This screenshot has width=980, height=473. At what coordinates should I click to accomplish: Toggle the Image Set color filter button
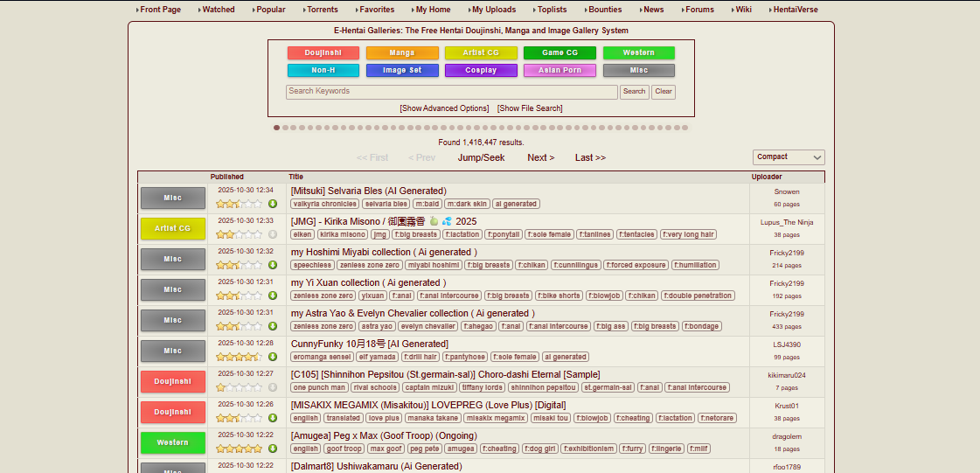(402, 71)
